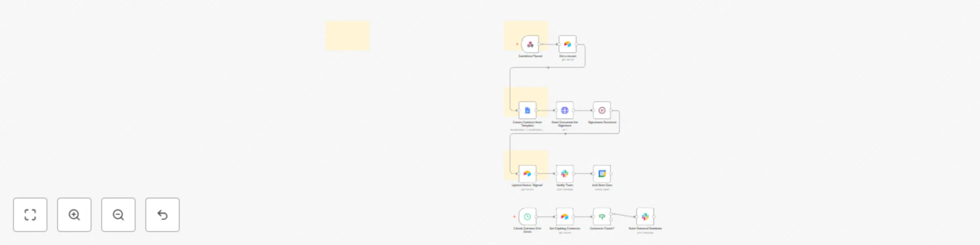Open the green signpost If node
980x245 pixels.
point(602,217)
